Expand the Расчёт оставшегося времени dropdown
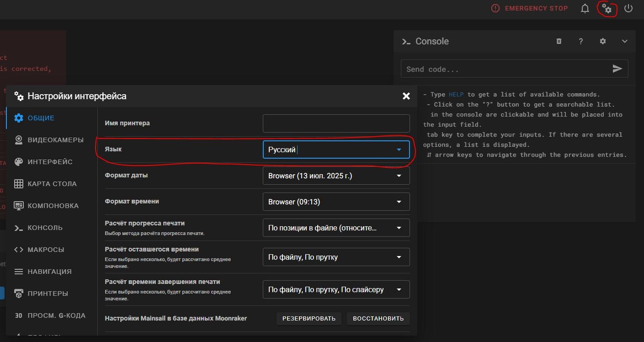The width and height of the screenshot is (644, 342). pyautogui.click(x=336, y=257)
